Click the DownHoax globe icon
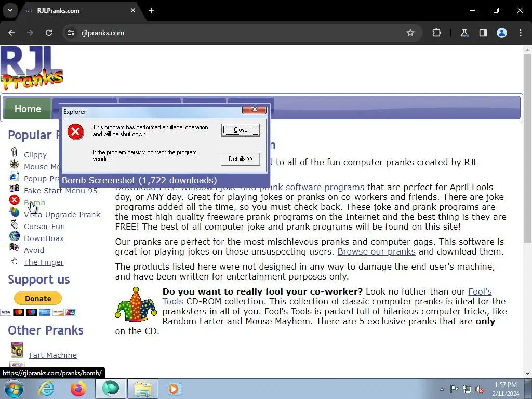The height and width of the screenshot is (399, 532). pos(14,236)
